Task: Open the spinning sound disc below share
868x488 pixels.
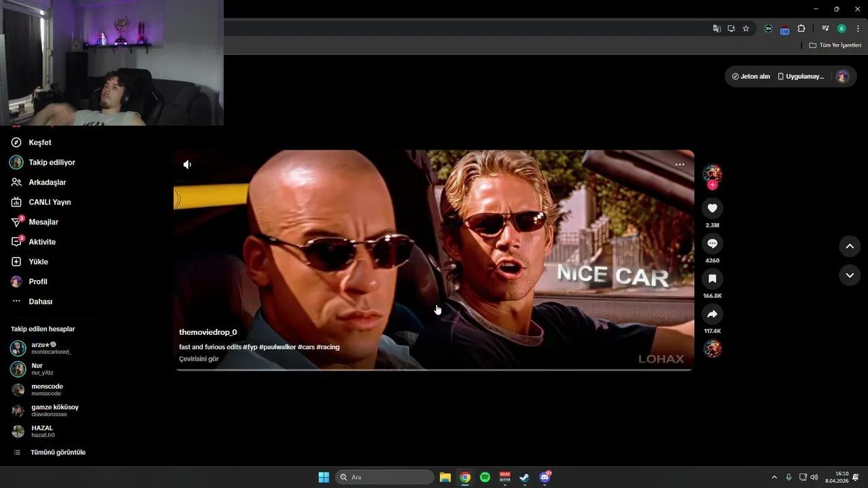Action: tap(712, 349)
